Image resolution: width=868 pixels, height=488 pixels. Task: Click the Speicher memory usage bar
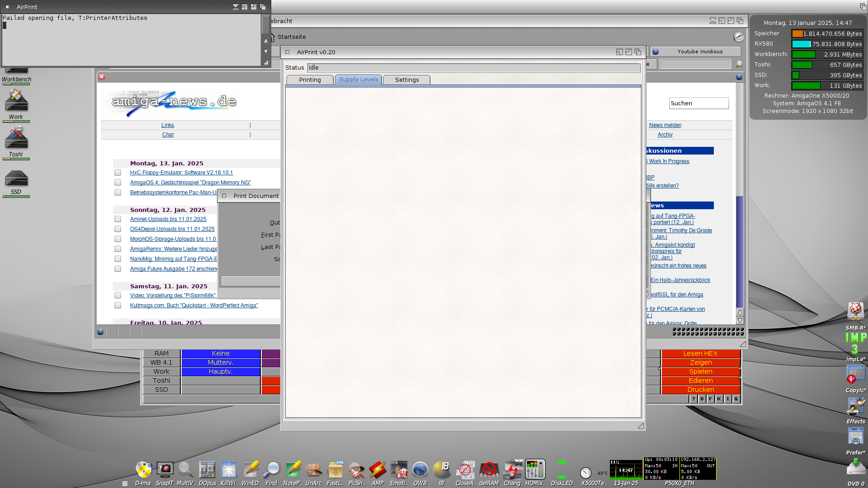click(827, 34)
